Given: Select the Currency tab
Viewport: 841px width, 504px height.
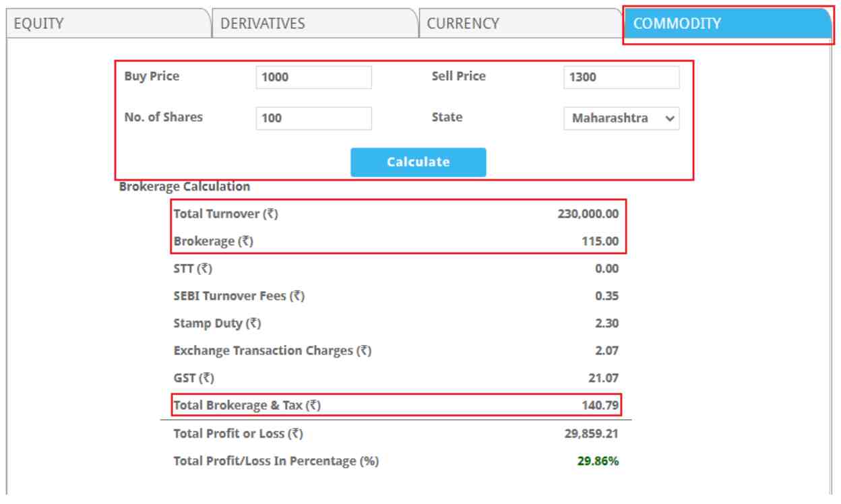Looking at the screenshot, I should coord(519,24).
